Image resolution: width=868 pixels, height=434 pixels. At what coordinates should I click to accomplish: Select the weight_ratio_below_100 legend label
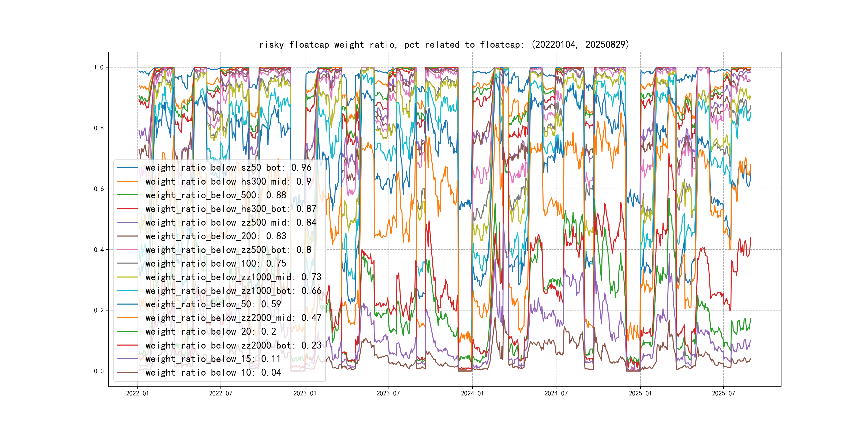click(216, 264)
